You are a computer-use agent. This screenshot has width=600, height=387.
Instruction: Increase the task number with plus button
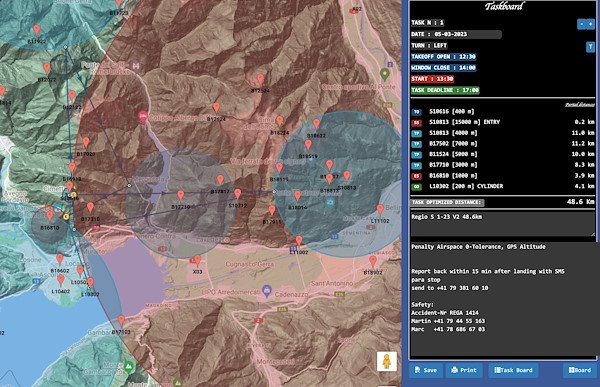pyautogui.click(x=591, y=24)
